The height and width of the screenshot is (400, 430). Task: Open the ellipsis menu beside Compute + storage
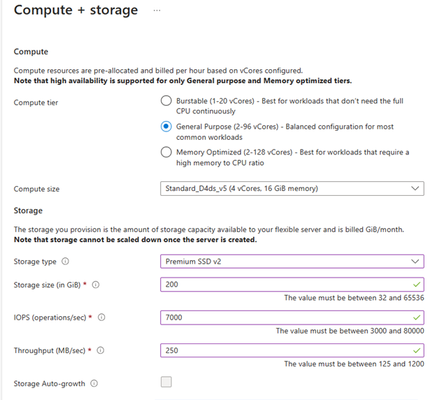(157, 11)
